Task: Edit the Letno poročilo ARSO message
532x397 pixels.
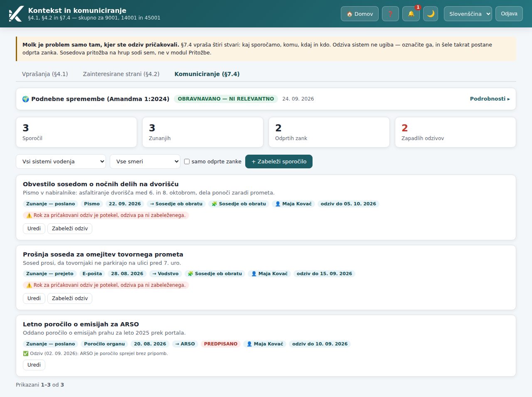Action: (34, 365)
